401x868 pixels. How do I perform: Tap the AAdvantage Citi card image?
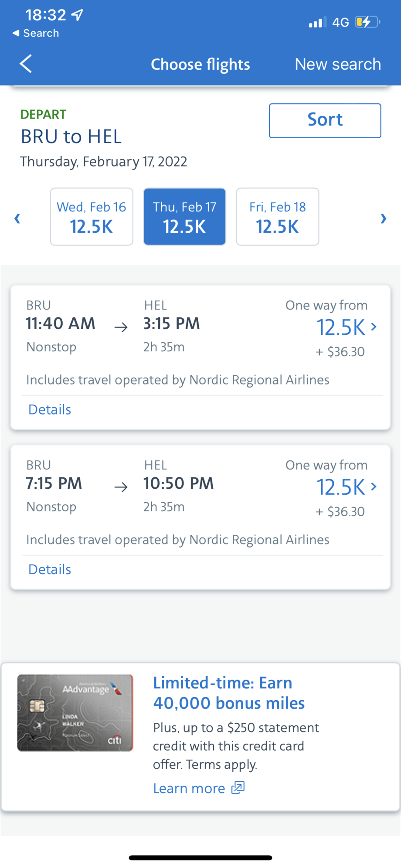[75, 713]
